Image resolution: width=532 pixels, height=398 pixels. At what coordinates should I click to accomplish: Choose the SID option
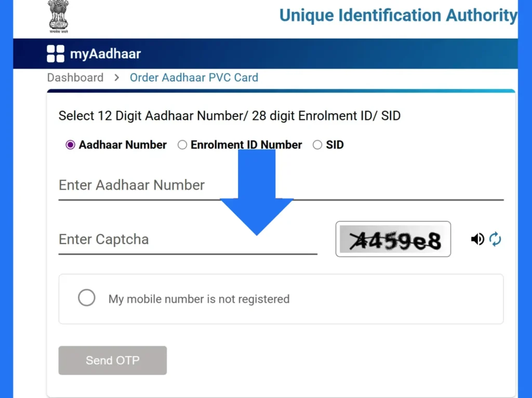317,145
